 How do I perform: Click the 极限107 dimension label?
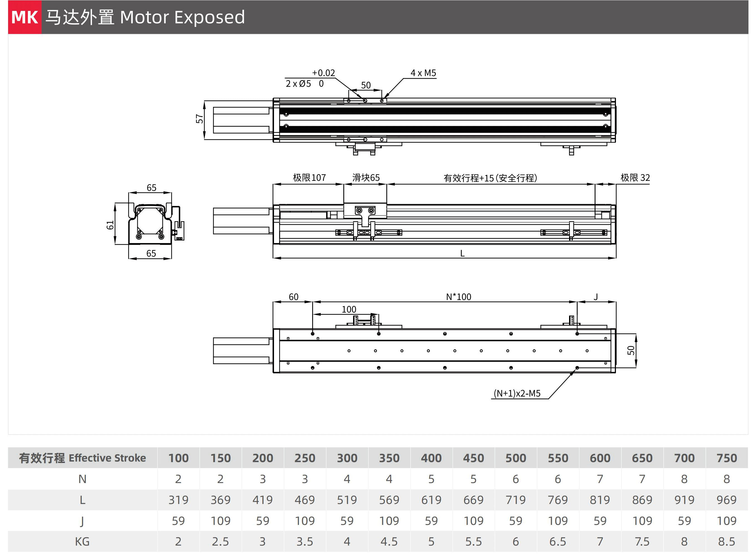pos(309,178)
